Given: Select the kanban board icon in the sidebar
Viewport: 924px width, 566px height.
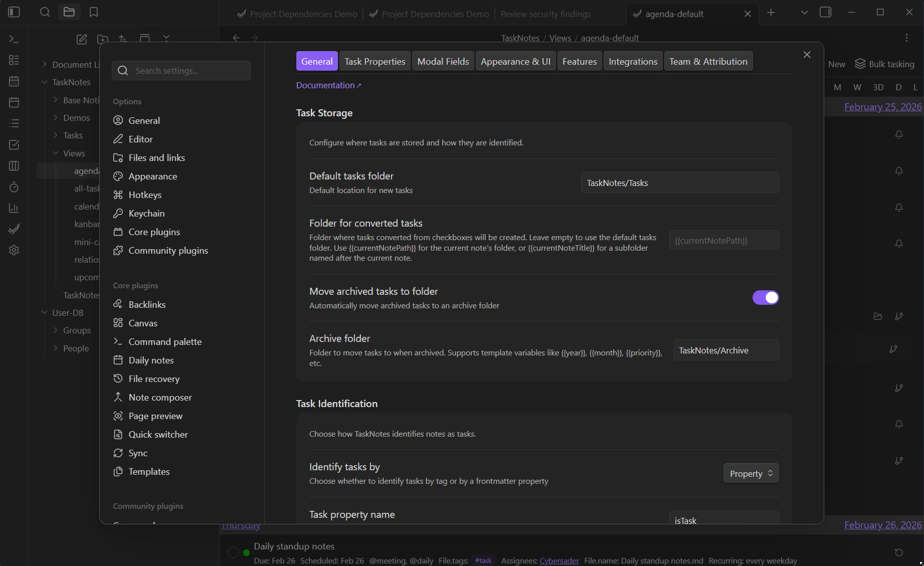Looking at the screenshot, I should tap(14, 165).
